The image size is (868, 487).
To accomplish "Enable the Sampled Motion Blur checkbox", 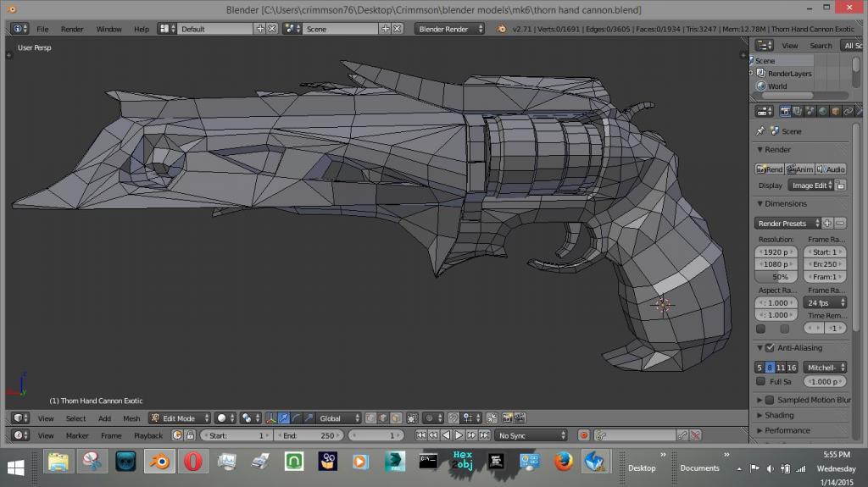I will click(770, 400).
